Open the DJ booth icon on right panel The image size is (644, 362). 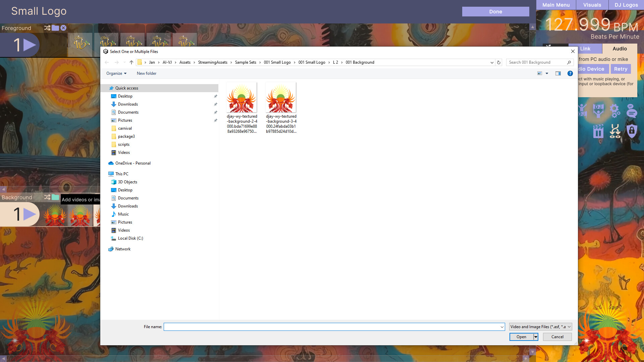(599, 111)
